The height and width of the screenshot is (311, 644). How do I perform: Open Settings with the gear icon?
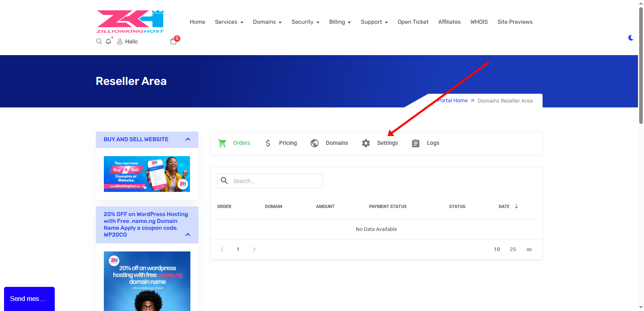pos(380,143)
